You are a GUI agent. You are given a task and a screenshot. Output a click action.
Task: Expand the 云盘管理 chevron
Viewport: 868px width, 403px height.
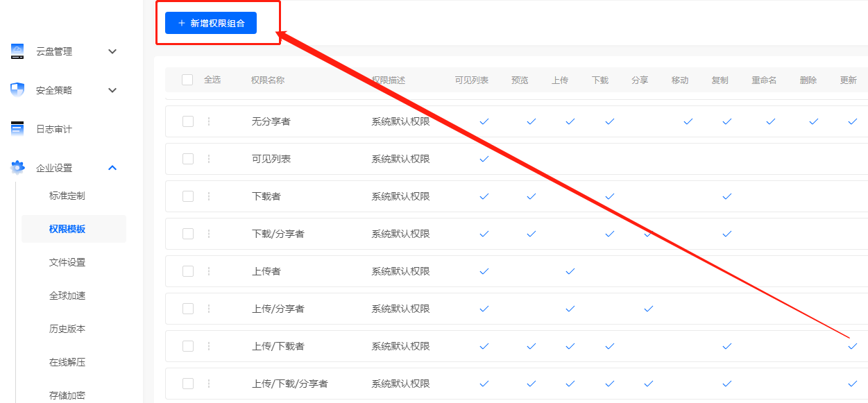coord(112,51)
